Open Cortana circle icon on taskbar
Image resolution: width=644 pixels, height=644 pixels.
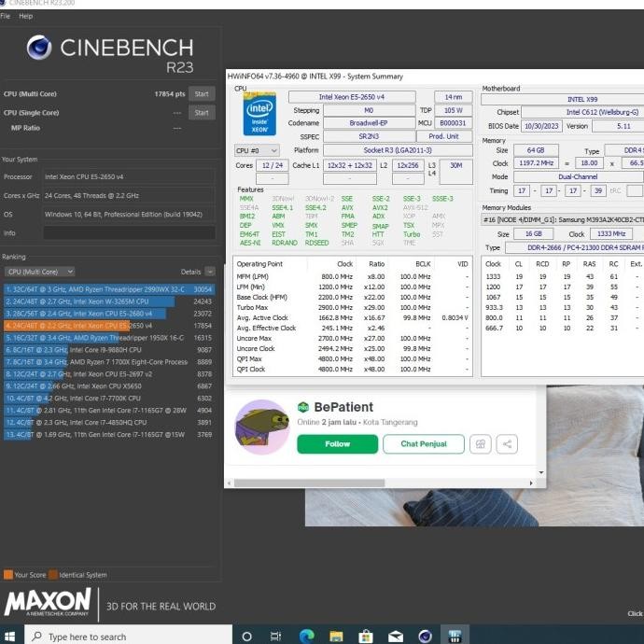[246, 637]
